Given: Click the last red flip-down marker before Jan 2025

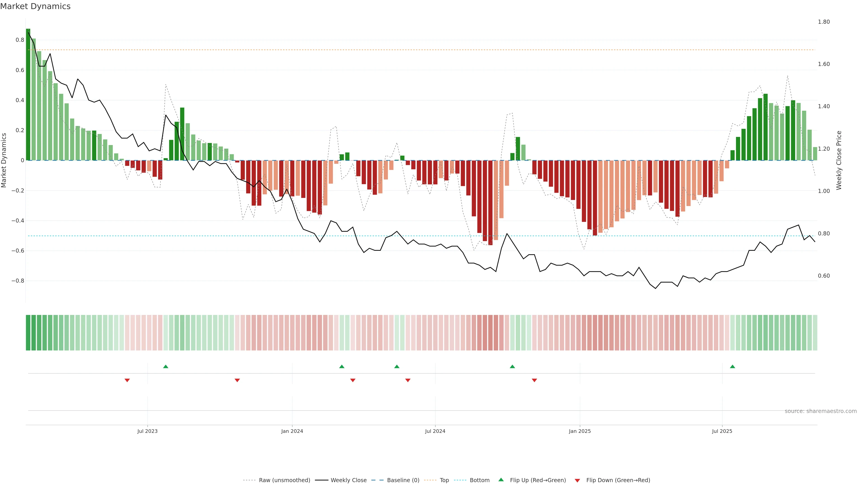Looking at the screenshot, I should (x=534, y=380).
